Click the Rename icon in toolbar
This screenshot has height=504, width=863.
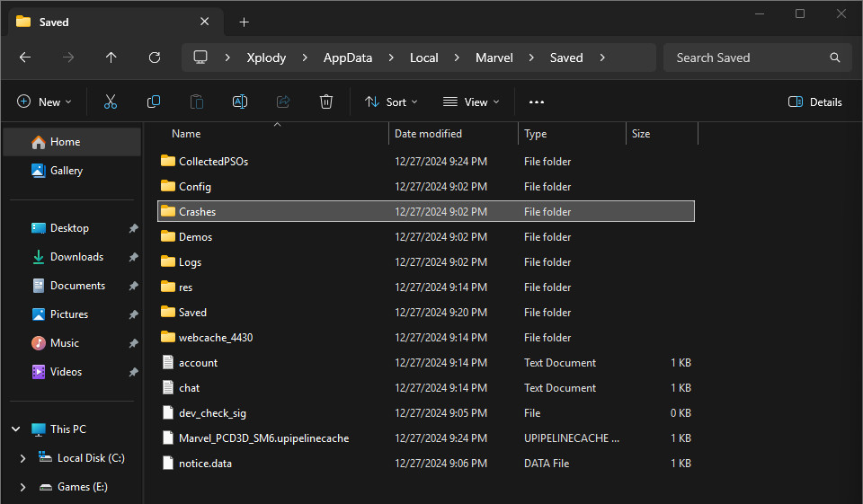coord(240,102)
